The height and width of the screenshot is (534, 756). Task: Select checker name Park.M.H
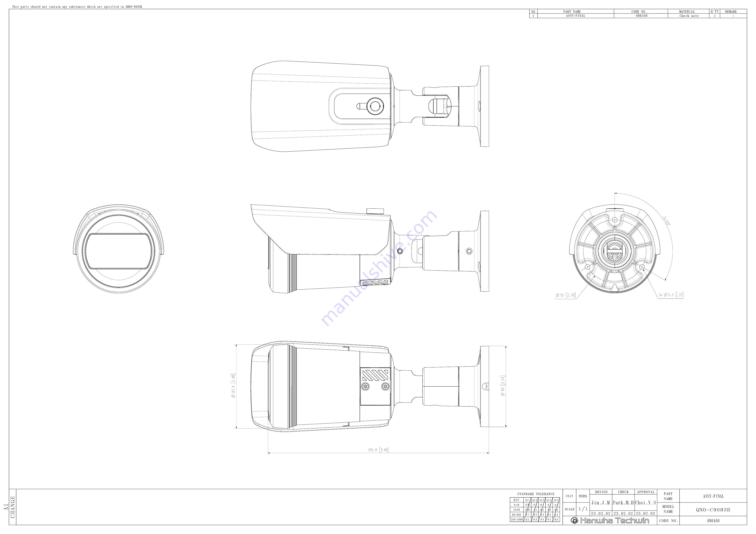click(x=623, y=503)
